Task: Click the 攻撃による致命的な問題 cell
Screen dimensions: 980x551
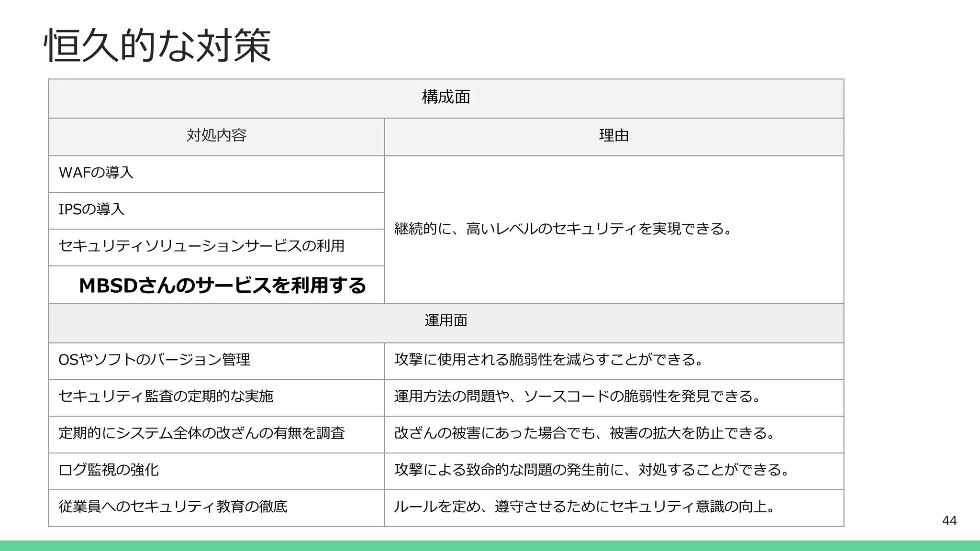Action: point(614,471)
